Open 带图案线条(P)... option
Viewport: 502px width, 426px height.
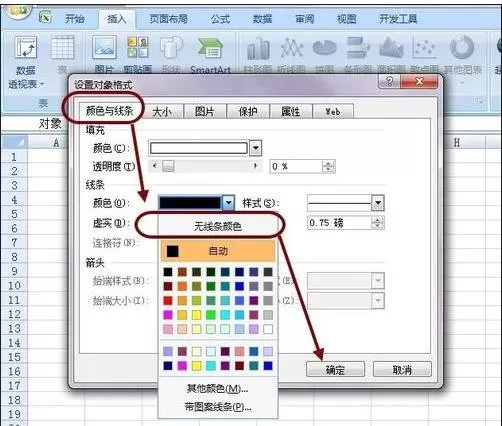point(217,407)
